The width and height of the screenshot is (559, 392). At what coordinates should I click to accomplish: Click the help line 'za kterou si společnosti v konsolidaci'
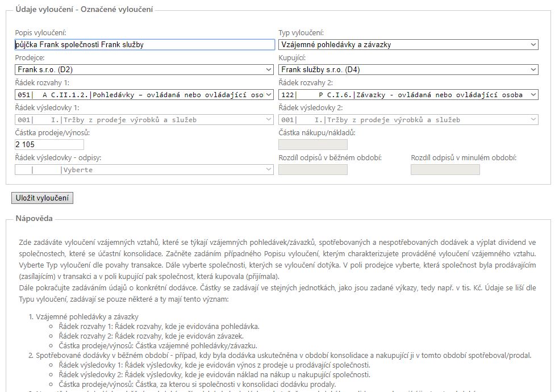(x=197, y=384)
